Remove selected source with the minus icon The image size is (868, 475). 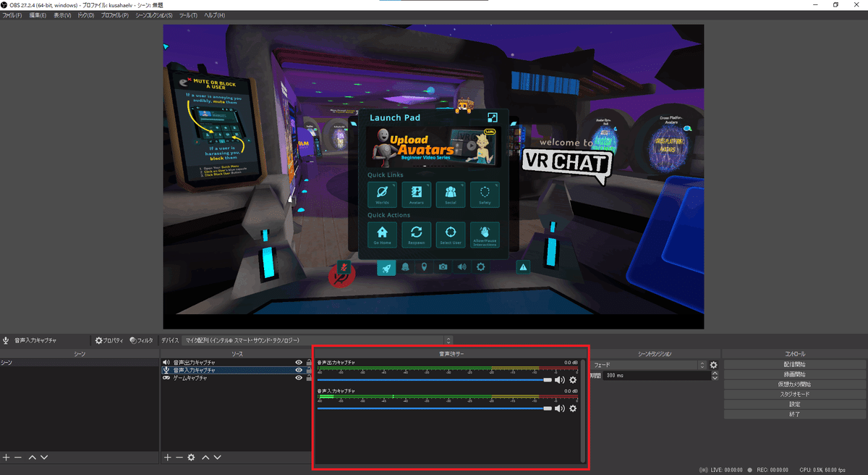pyautogui.click(x=179, y=457)
